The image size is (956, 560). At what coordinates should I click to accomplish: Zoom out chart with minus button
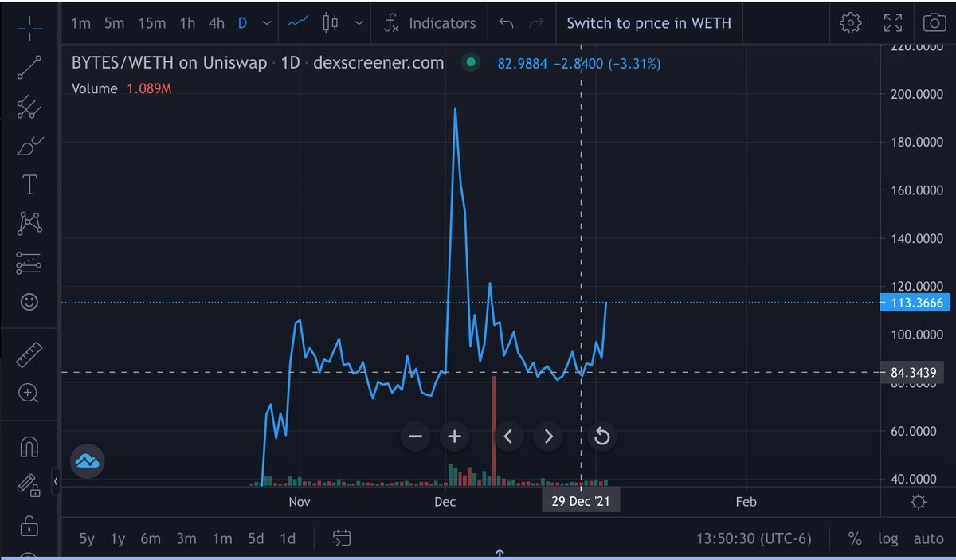tap(415, 437)
